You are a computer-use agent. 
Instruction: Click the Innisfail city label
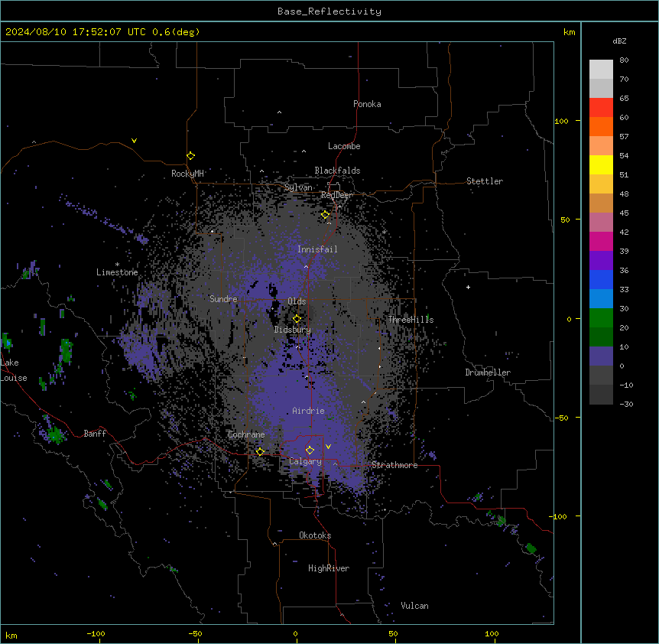tap(317, 249)
